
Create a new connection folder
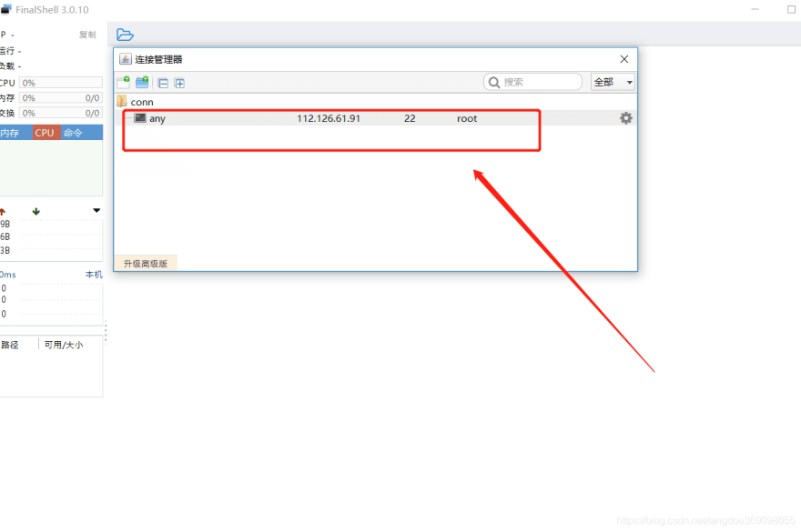(142, 82)
